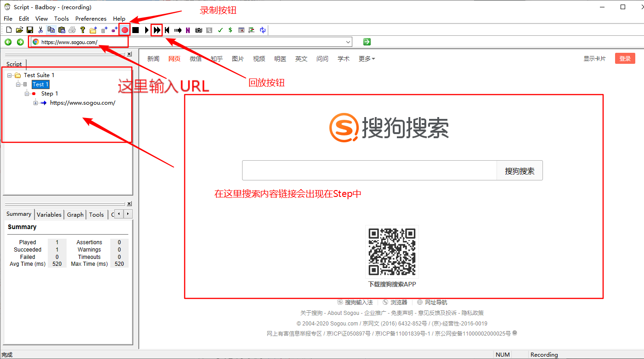Click the green Go arrow beside the URL bar
The width and height of the screenshot is (644, 359).
point(366,41)
